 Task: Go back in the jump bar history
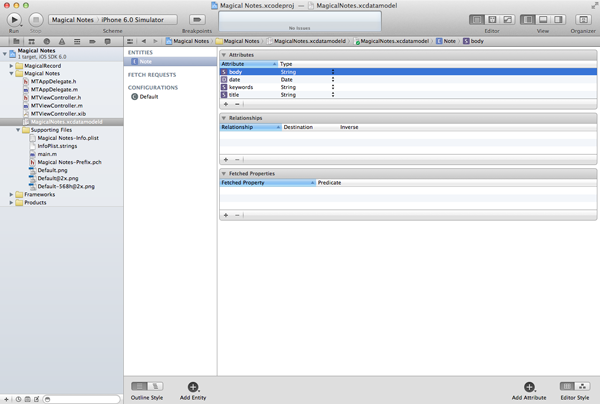click(143, 41)
